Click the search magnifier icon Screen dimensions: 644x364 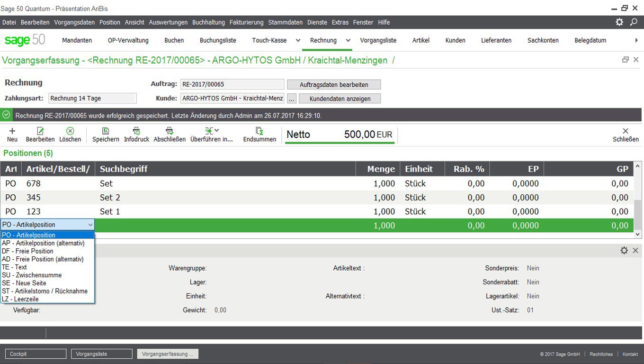click(634, 22)
